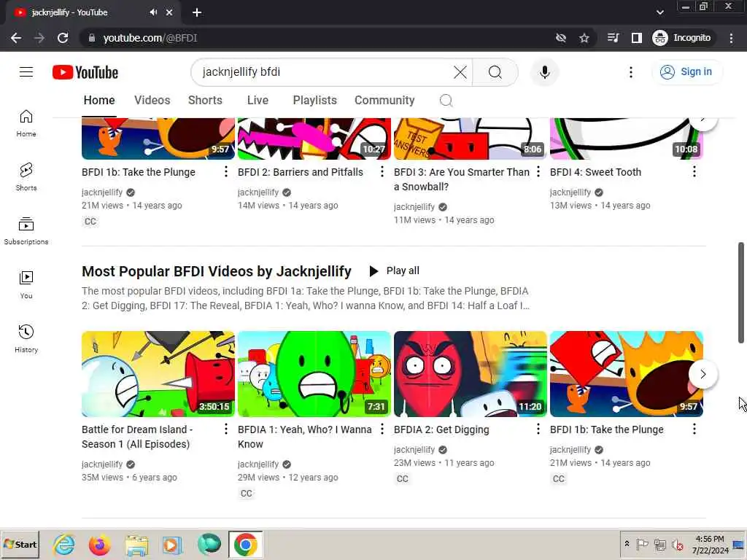Open more options for BFDIA 1 video
This screenshot has height=560, width=747.
pos(382,429)
